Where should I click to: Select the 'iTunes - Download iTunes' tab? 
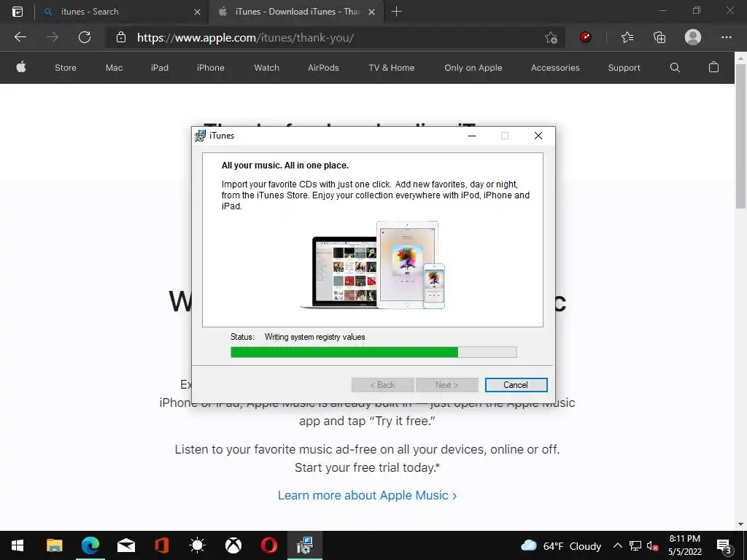[295, 12]
